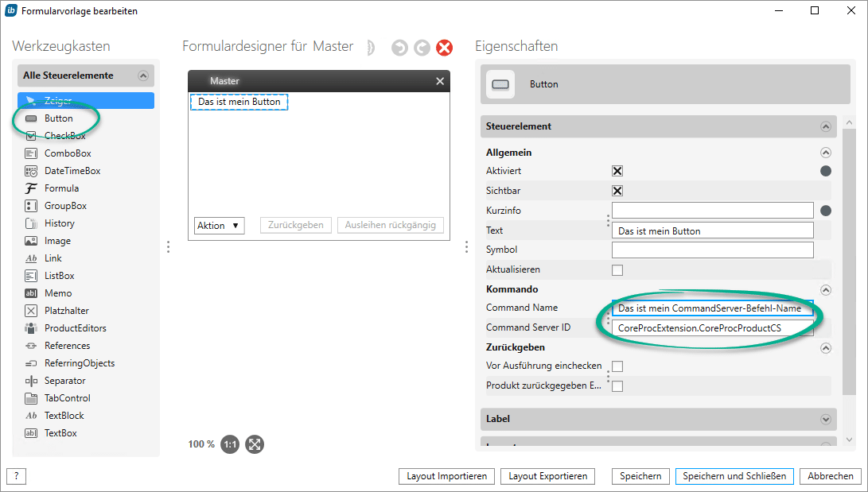Viewport: 868px width, 492px height.
Task: Open the Aktion dropdown in Master form
Action: click(219, 226)
